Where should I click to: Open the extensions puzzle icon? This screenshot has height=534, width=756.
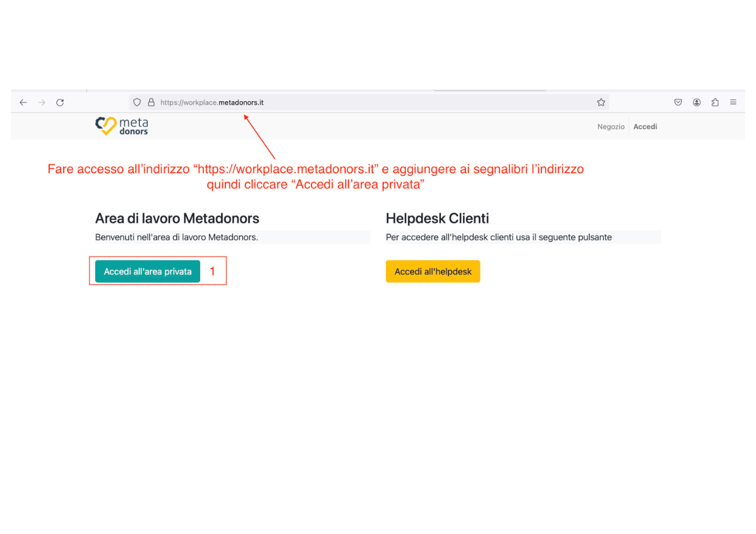click(715, 102)
